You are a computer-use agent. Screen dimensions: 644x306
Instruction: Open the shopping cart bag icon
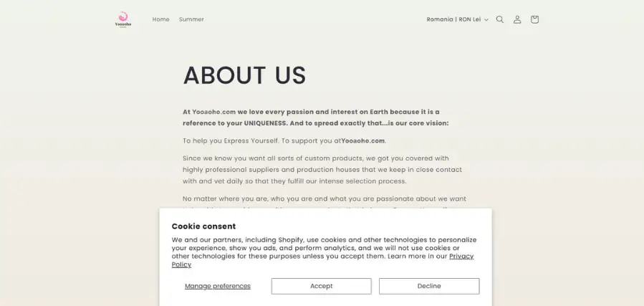(x=534, y=19)
